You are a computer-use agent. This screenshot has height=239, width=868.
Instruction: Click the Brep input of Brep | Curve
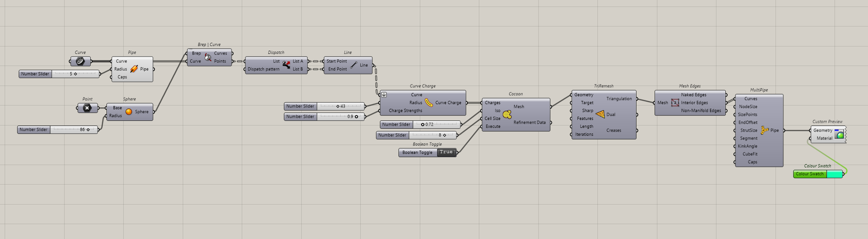pyautogui.click(x=196, y=53)
